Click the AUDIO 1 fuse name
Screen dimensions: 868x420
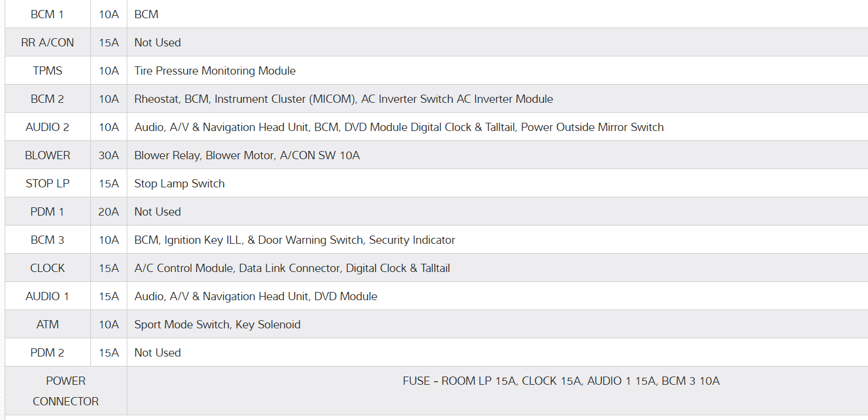[48, 296]
